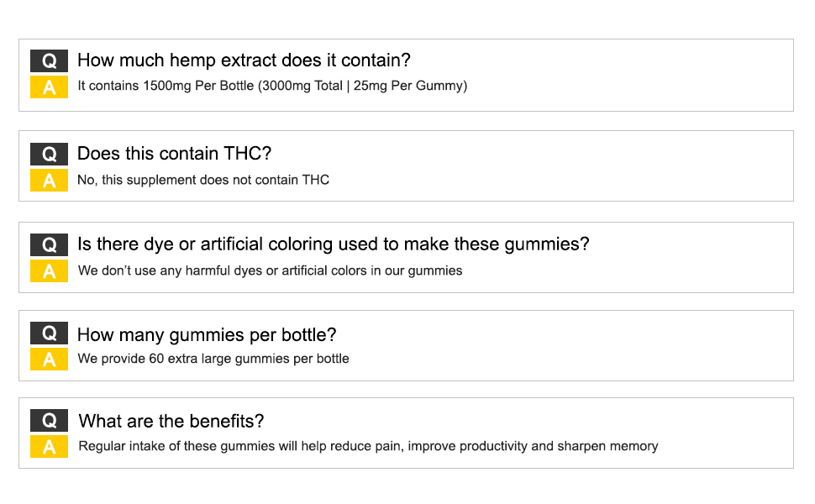The image size is (815, 504).
Task: Click the answer stating the supplement has no THC
Action: point(203,180)
